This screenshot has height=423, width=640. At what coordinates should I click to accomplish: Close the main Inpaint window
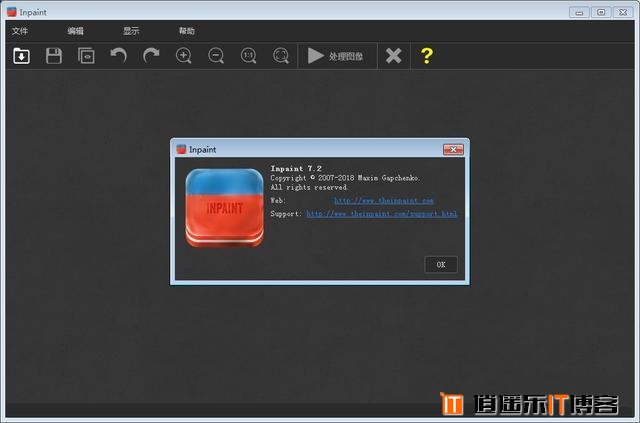[x=623, y=12]
